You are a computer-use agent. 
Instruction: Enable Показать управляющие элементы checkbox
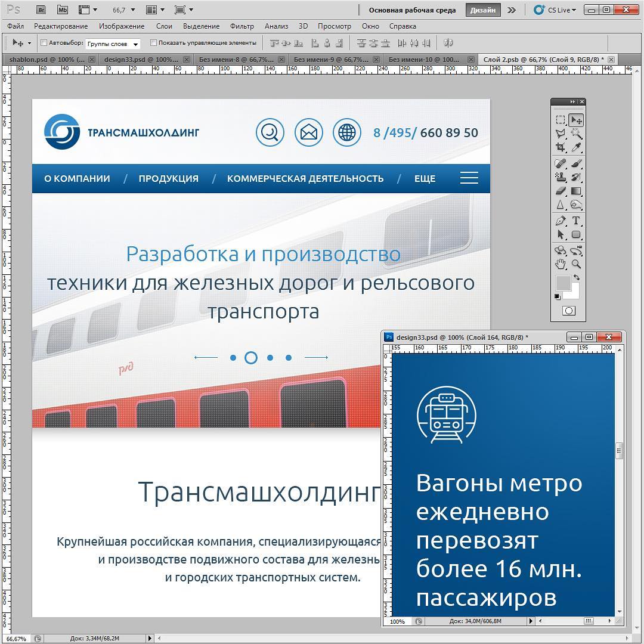[153, 43]
